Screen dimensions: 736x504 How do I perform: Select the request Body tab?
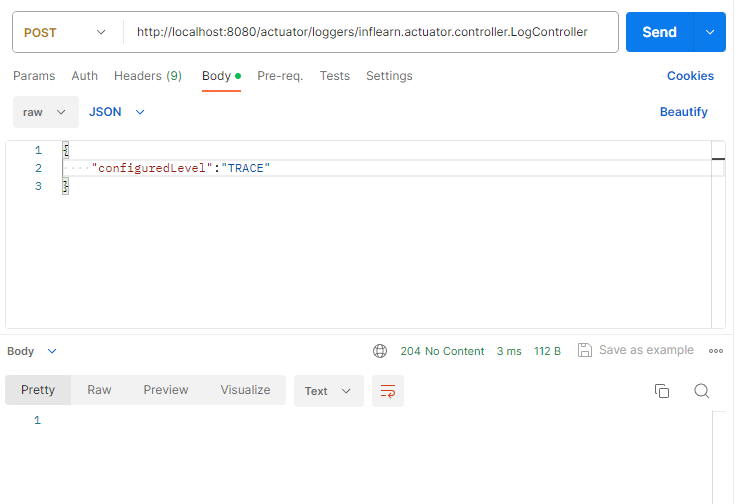pyautogui.click(x=221, y=76)
